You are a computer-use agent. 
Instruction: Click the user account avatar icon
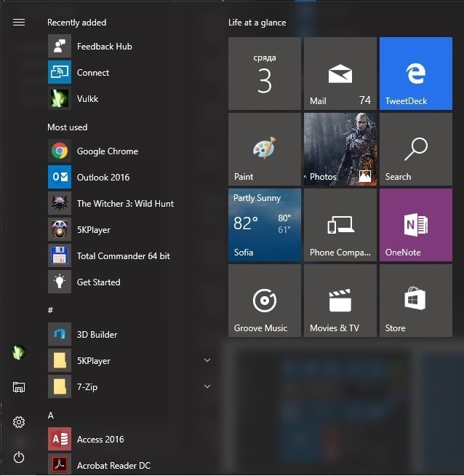click(x=19, y=352)
